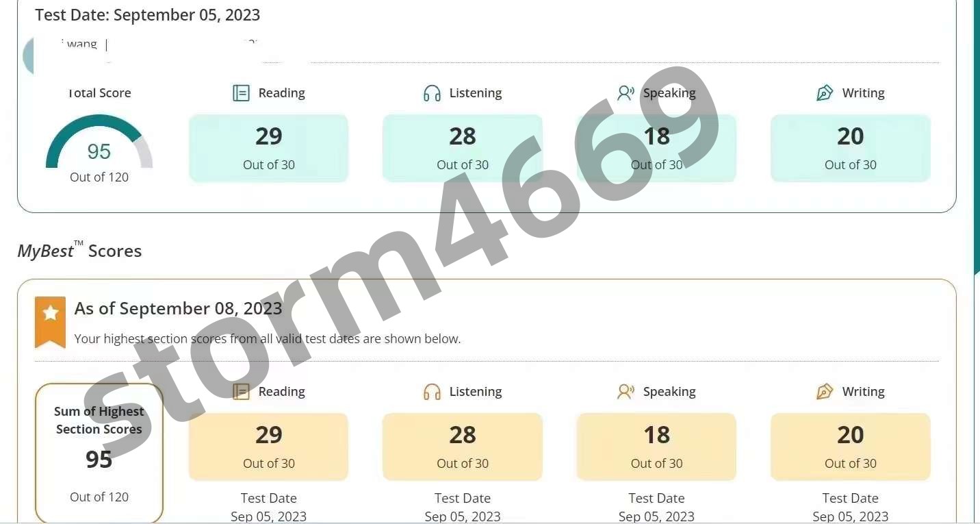980x524 pixels.
Task: Open the Sum of Highest Section Scores box
Action: (99, 453)
